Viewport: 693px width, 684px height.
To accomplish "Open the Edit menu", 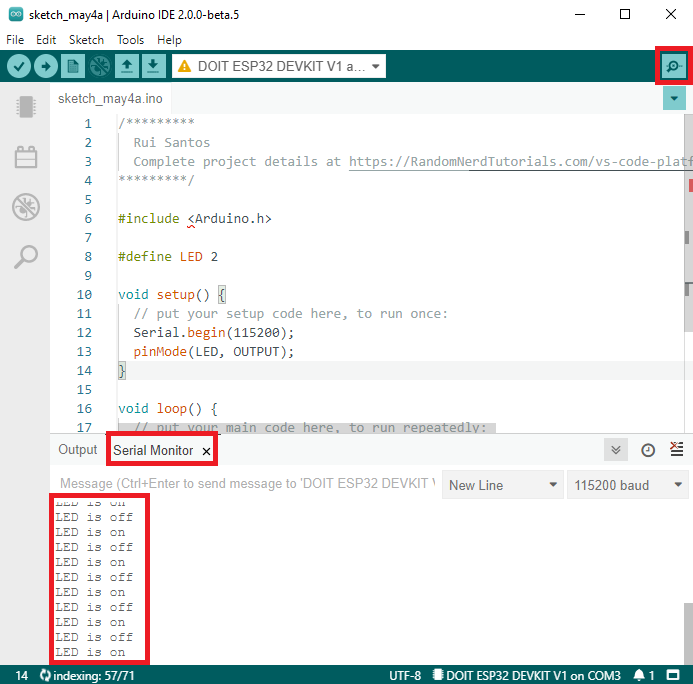I will 46,40.
